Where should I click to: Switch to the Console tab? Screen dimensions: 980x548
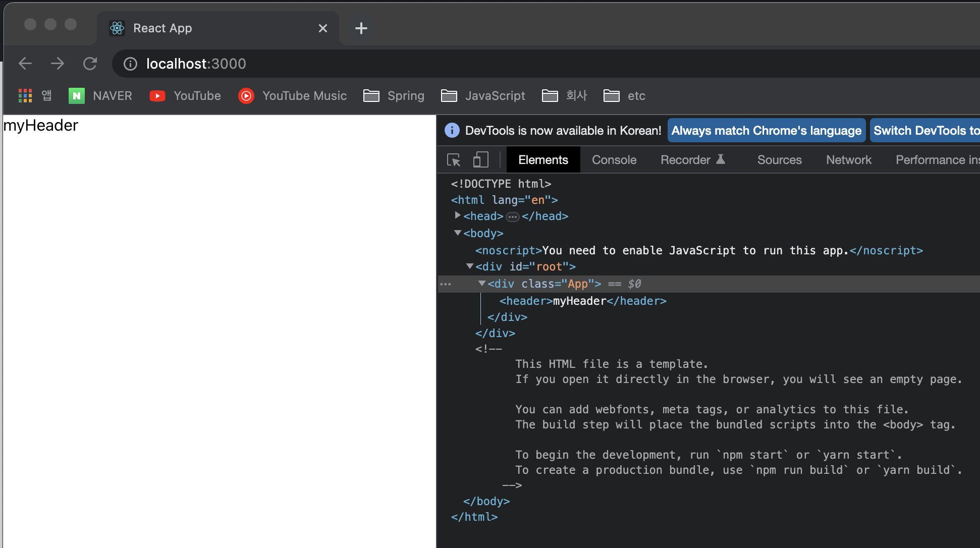tap(614, 160)
